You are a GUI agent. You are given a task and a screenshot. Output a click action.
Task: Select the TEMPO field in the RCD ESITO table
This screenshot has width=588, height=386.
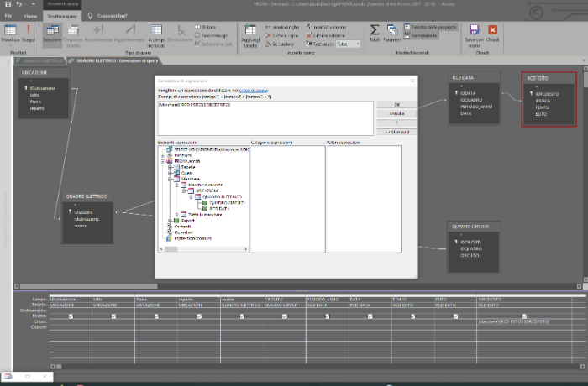[x=543, y=107]
